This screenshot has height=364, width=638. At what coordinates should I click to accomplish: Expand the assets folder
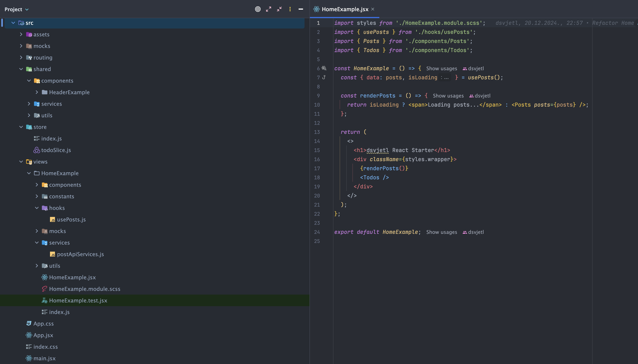(x=21, y=34)
